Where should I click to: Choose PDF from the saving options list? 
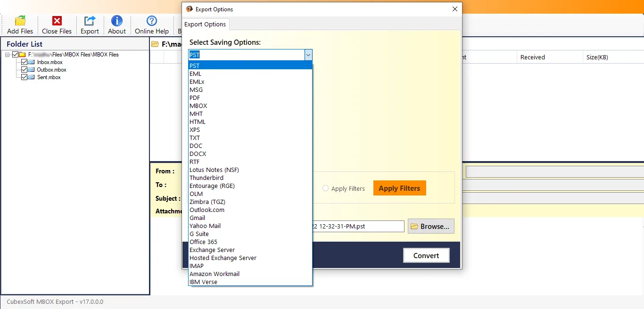pos(250,98)
